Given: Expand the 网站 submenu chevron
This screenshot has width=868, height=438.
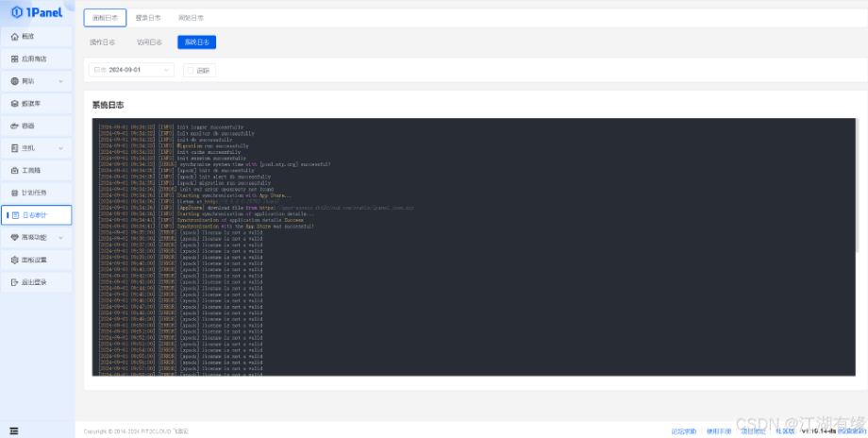Looking at the screenshot, I should coord(61,81).
